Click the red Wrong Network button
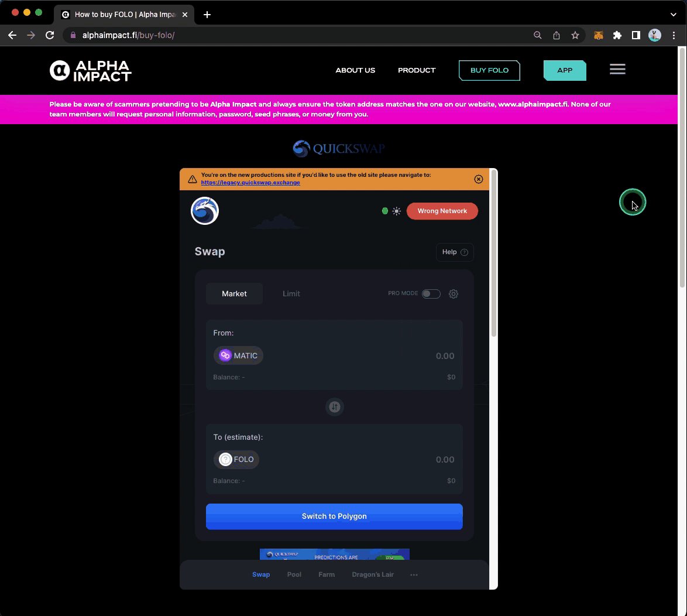Screen dimensions: 687x616 (442, 211)
